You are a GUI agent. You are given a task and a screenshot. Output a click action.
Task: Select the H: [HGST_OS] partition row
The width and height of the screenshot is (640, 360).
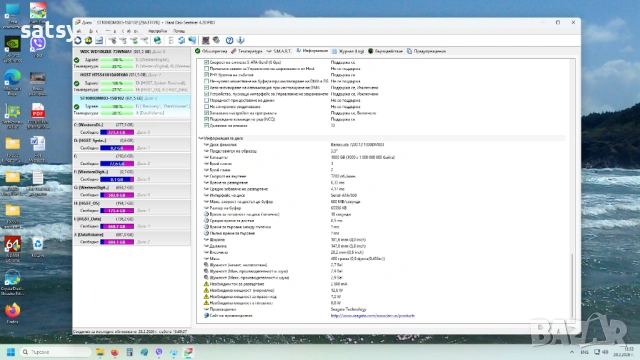tap(132, 207)
